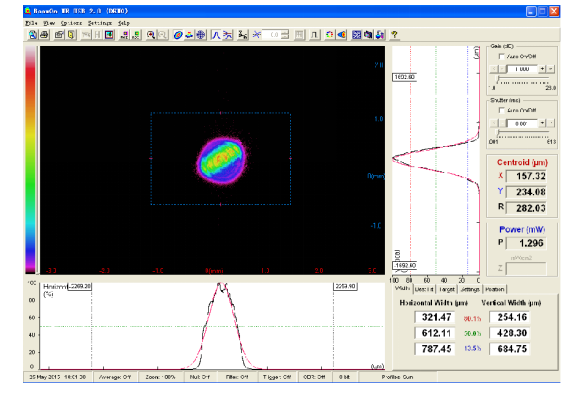Click the multicolor ring palette icon

(330, 35)
